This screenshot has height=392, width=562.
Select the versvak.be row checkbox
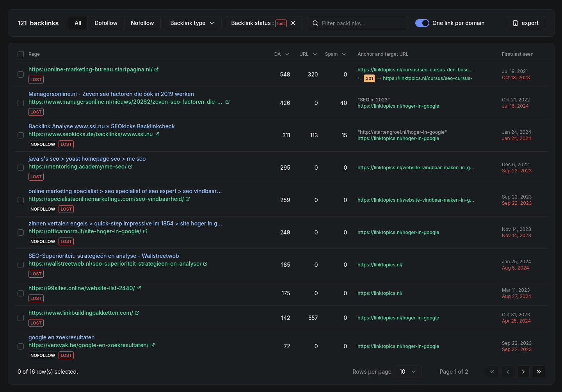(x=21, y=346)
